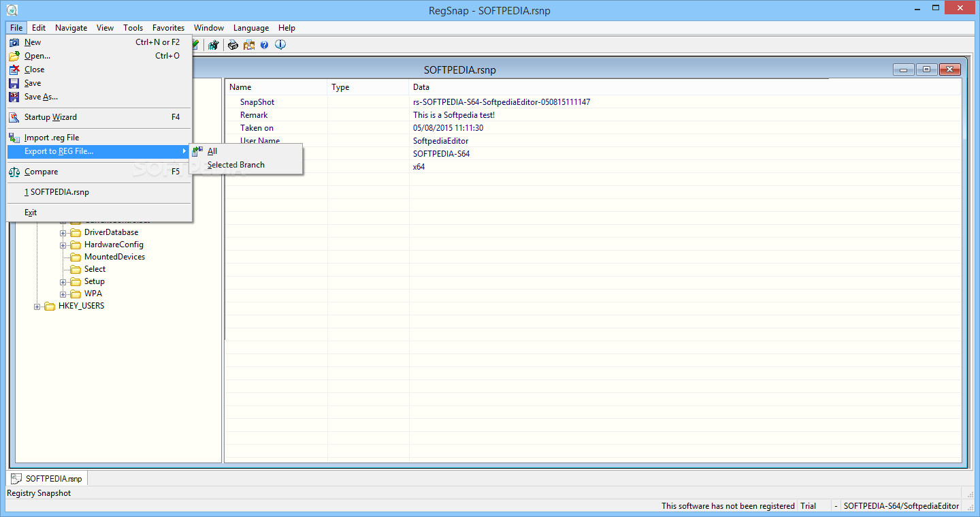The image size is (980, 517).
Task: Select Selected Branch in Export submenu
Action: tap(246, 165)
